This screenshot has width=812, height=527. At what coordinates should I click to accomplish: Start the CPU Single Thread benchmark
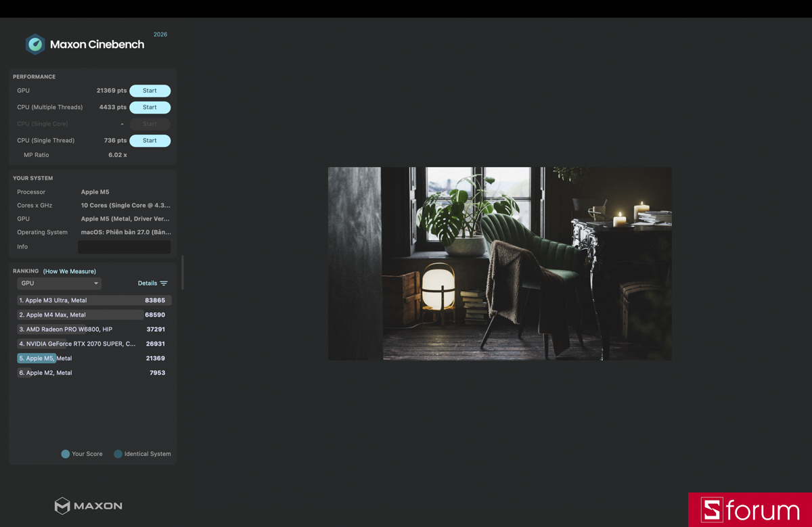[150, 141]
